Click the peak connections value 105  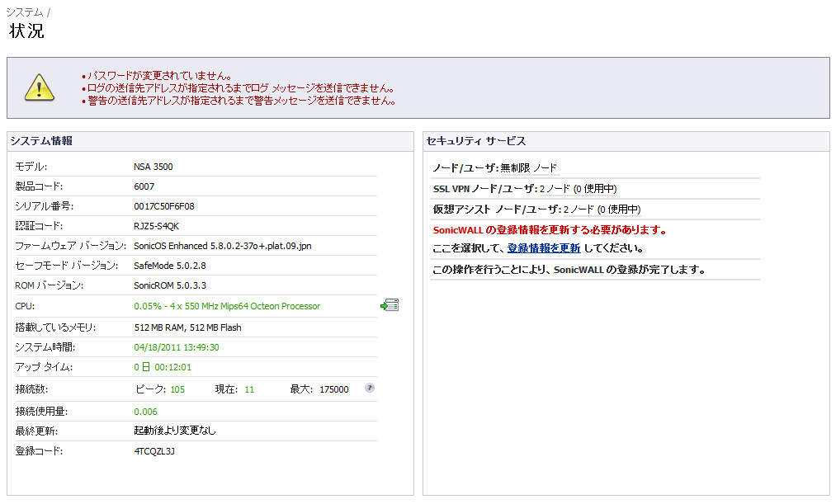177,389
